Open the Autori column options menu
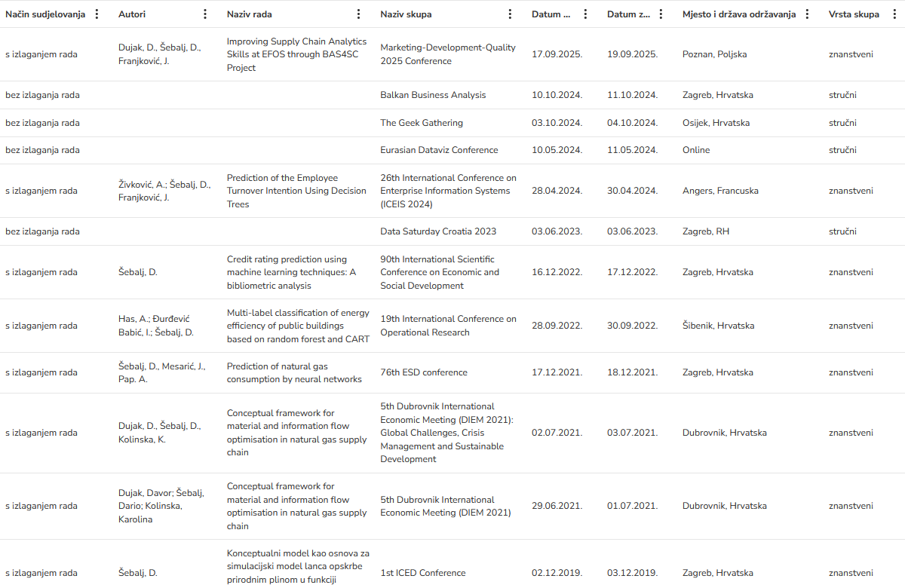This screenshot has width=905, height=588. pos(205,14)
